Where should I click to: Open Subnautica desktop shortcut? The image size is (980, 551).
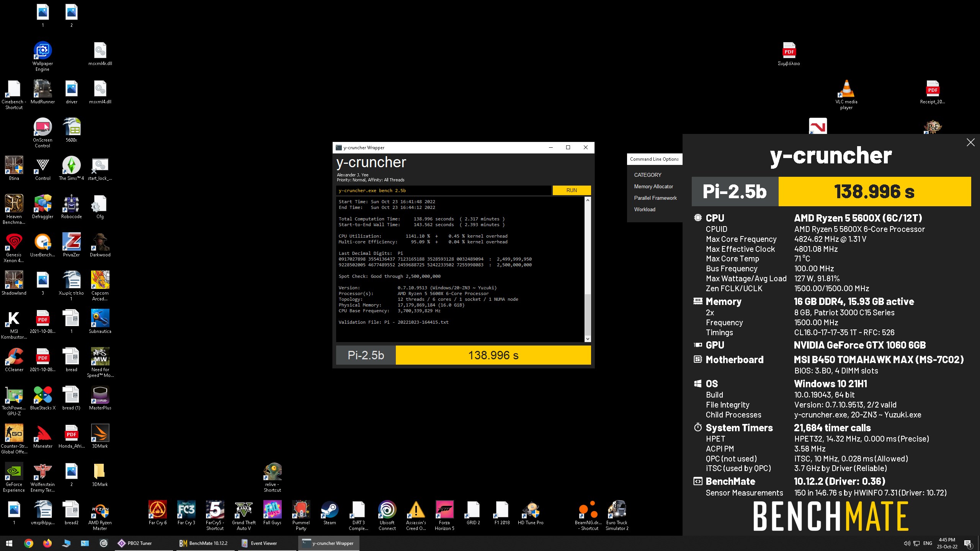point(100,321)
